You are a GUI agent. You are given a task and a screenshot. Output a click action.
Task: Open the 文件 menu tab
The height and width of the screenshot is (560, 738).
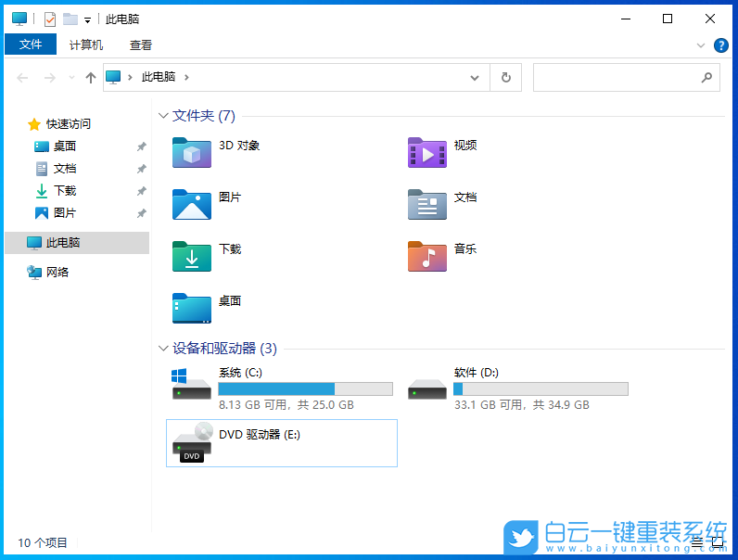pos(31,45)
